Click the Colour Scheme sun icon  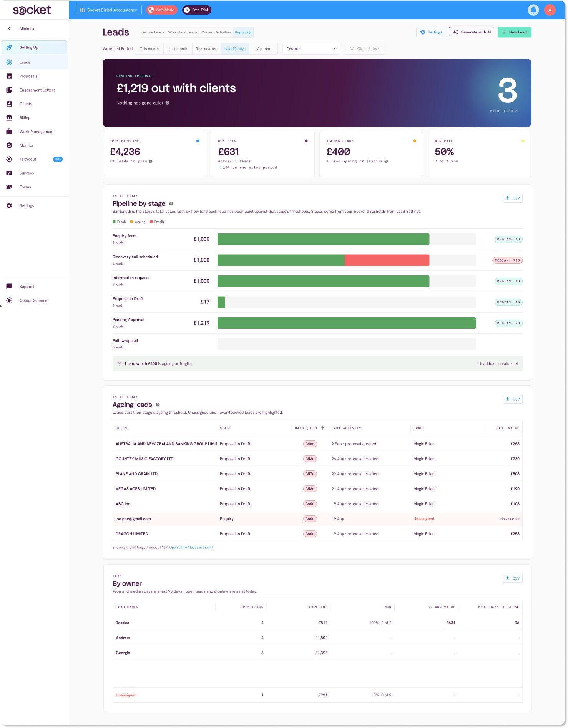coord(9,300)
